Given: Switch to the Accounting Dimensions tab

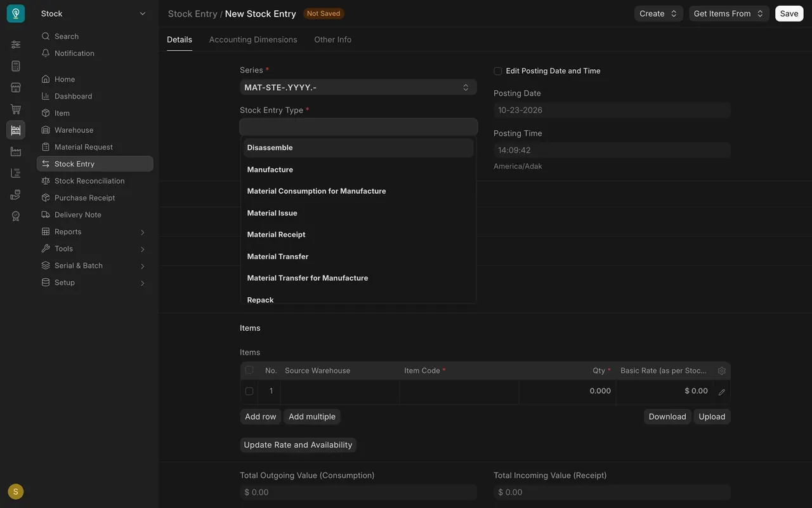Looking at the screenshot, I should [253, 39].
